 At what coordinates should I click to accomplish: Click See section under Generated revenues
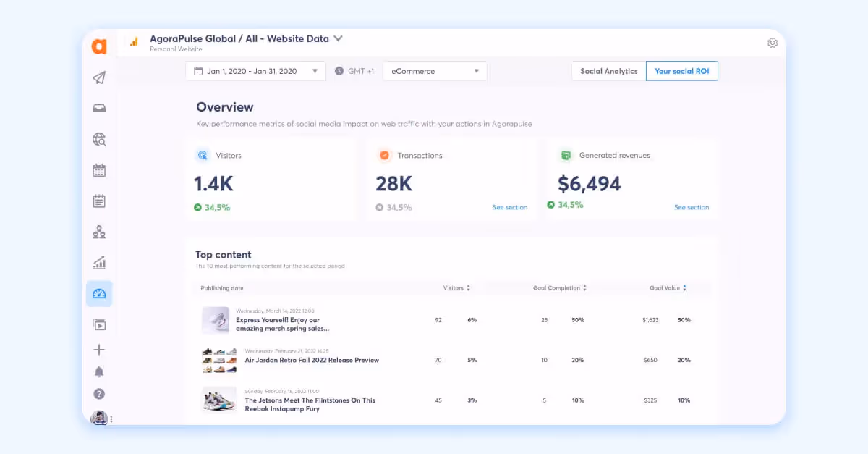point(692,207)
